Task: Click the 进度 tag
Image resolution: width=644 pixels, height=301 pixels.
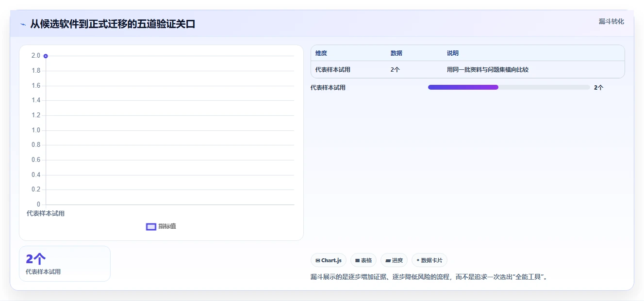Action: [x=394, y=260]
